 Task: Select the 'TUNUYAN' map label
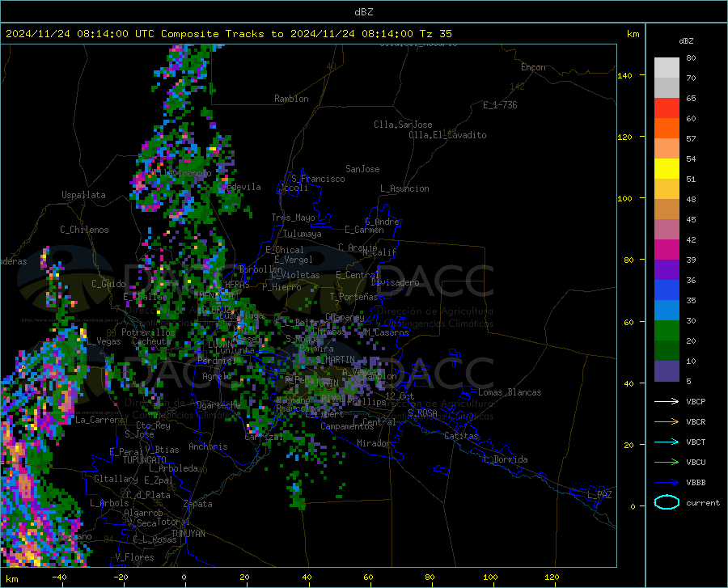pos(188,534)
